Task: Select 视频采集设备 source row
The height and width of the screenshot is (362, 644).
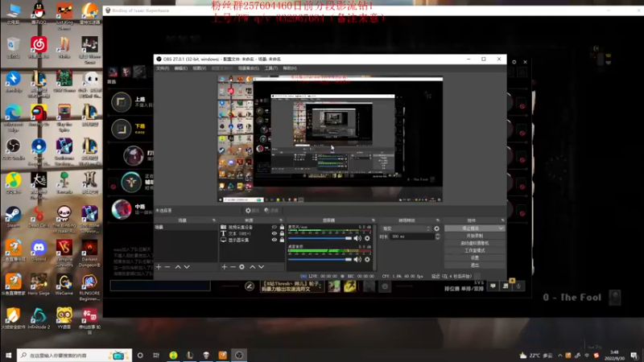Action: coord(252,227)
